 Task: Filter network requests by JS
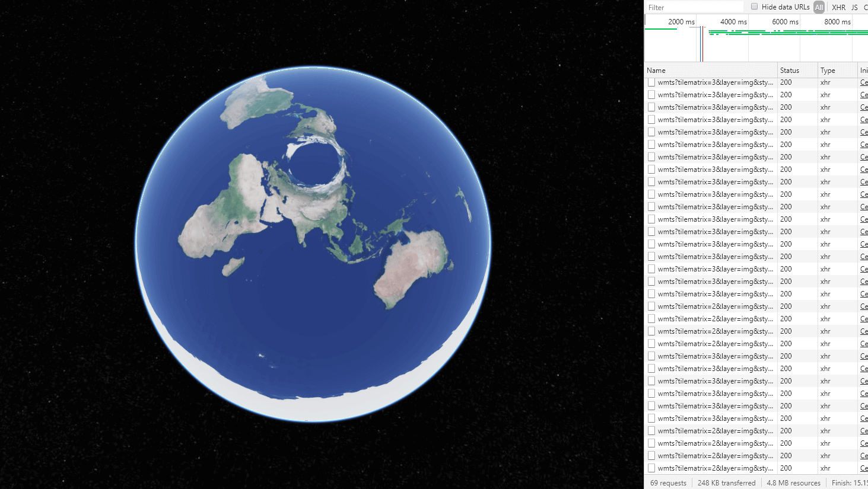pos(854,7)
